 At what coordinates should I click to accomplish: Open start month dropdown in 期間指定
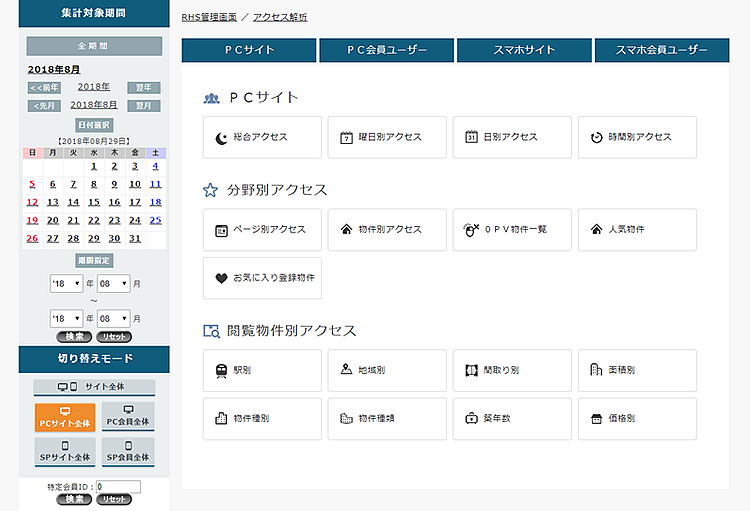(x=113, y=284)
